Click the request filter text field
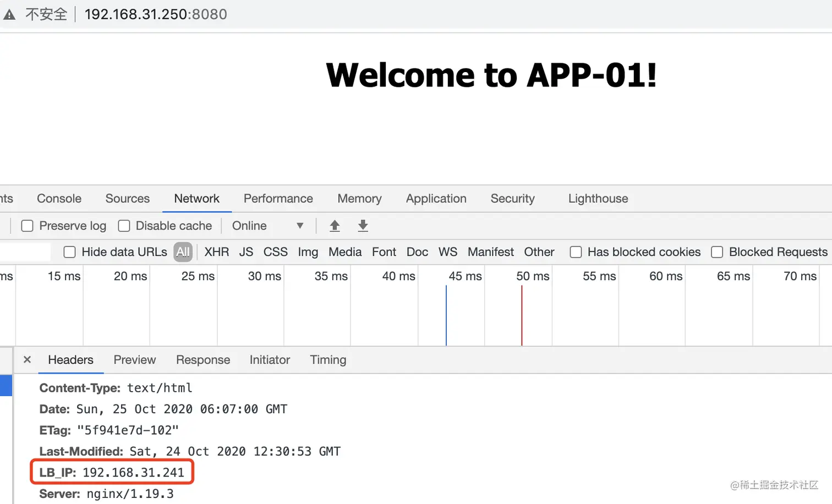 click(x=25, y=252)
